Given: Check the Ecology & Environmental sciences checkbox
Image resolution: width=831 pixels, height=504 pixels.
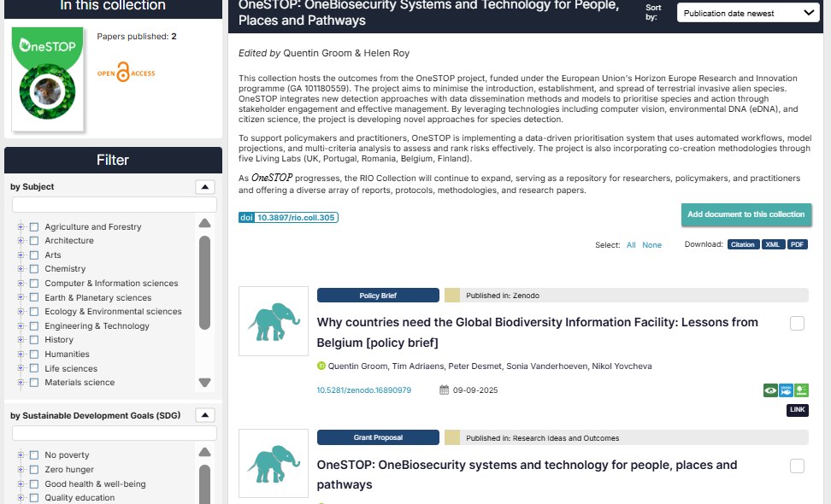Looking at the screenshot, I should tap(34, 312).
